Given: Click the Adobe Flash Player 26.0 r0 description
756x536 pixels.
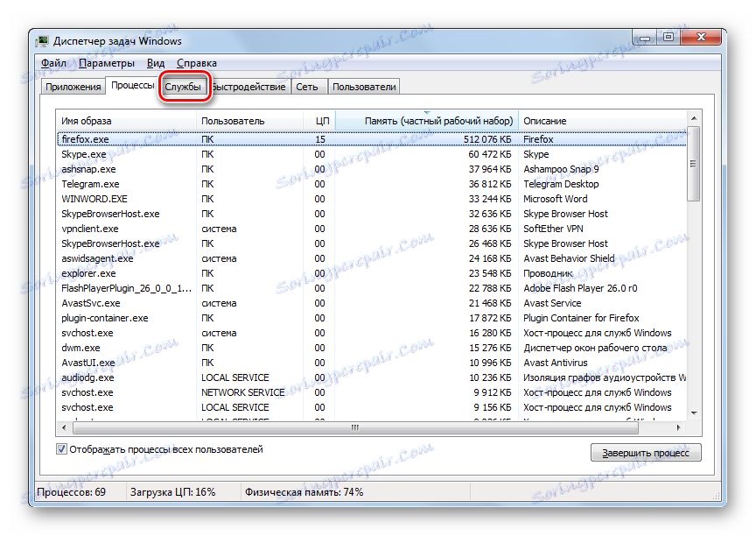Looking at the screenshot, I should point(580,288).
